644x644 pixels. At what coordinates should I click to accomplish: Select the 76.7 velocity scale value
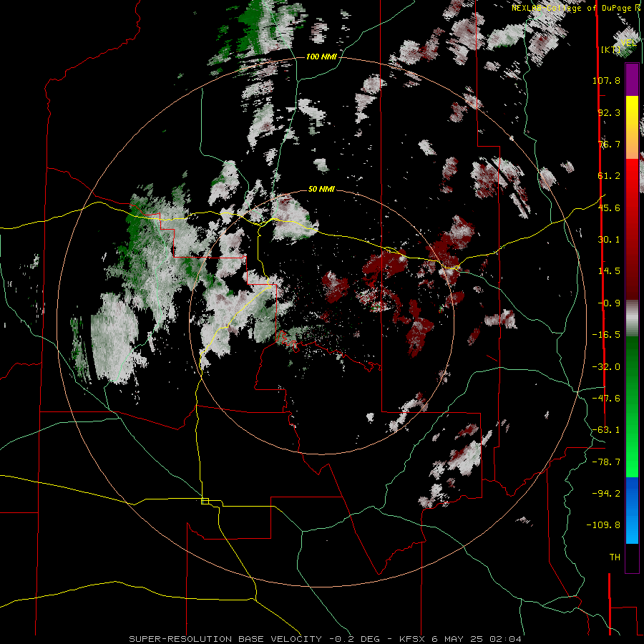[x=609, y=144]
